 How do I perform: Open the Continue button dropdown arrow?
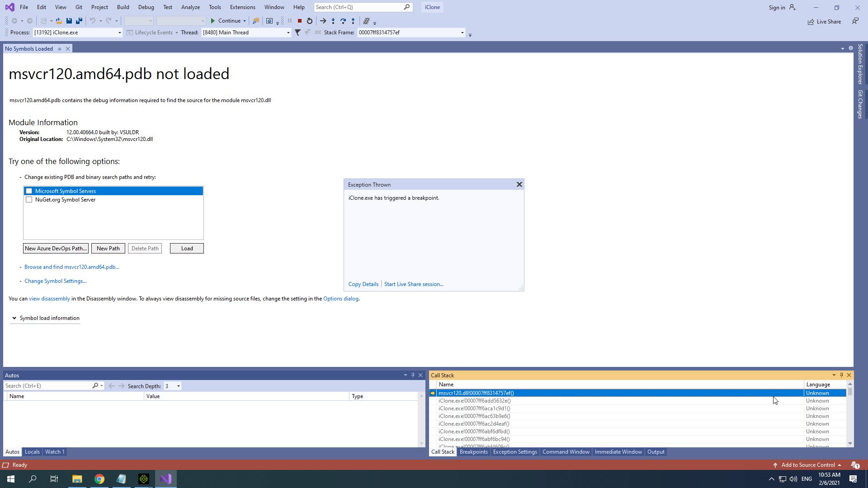click(x=245, y=21)
